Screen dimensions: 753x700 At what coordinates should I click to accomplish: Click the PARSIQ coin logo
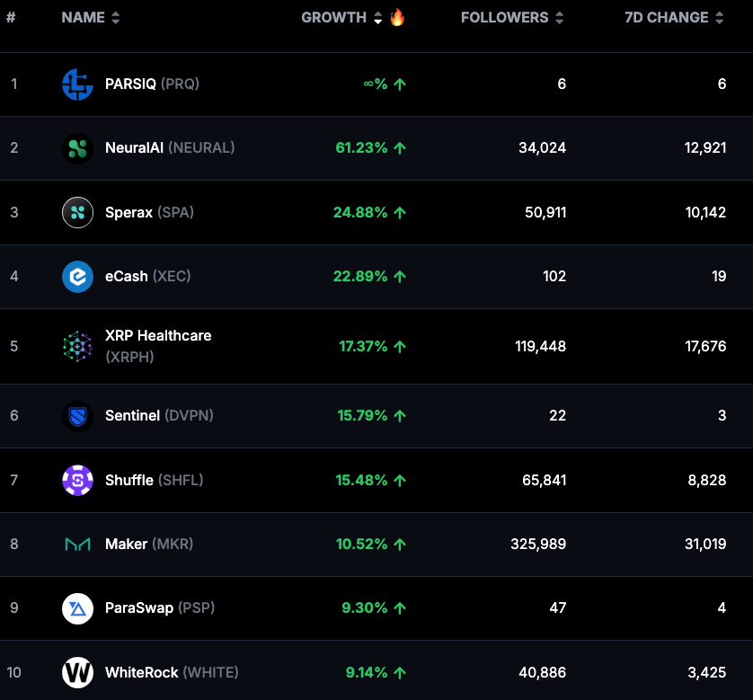tap(77, 84)
